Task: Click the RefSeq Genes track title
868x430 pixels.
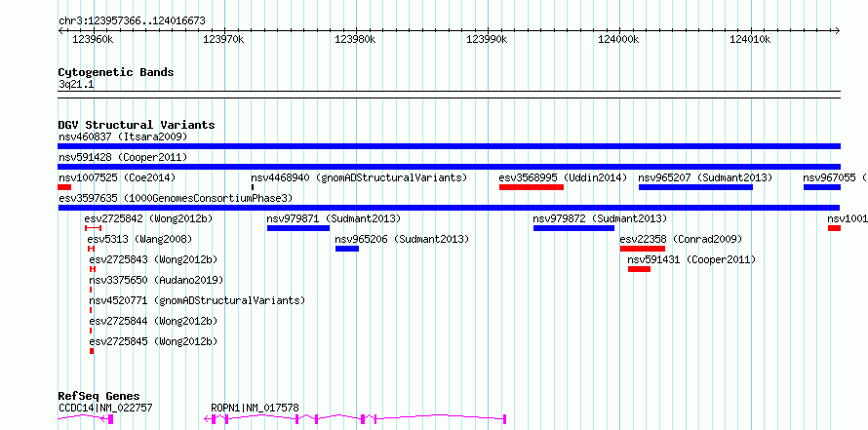Action: pyautogui.click(x=99, y=396)
